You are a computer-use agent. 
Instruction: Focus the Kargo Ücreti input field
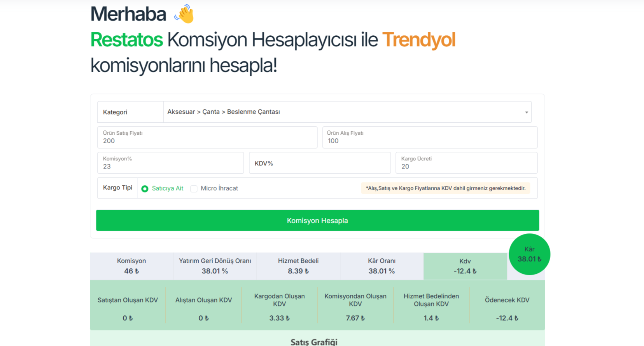[x=466, y=163]
